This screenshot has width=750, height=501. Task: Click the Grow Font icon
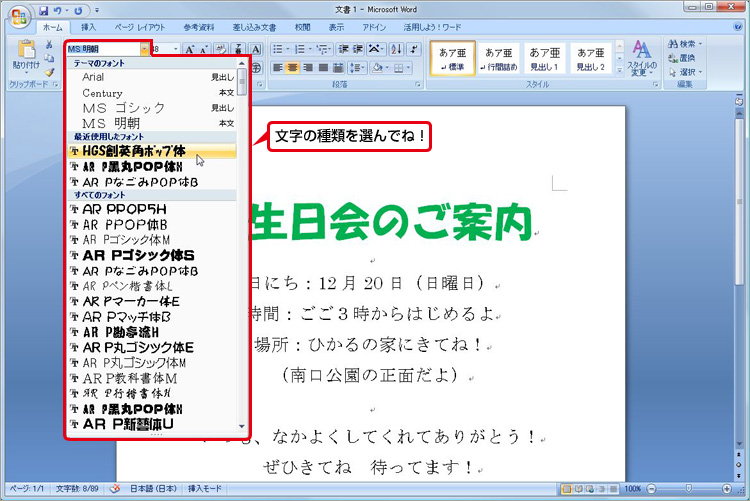190,49
